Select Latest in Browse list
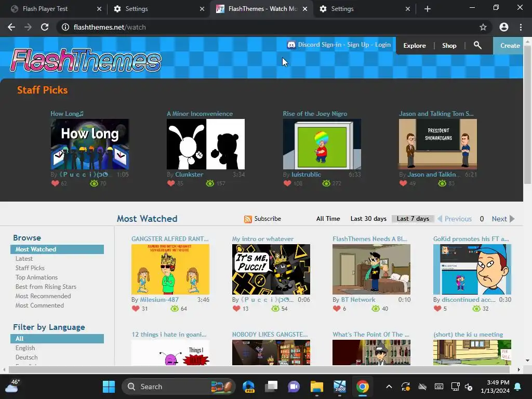 click(24, 259)
